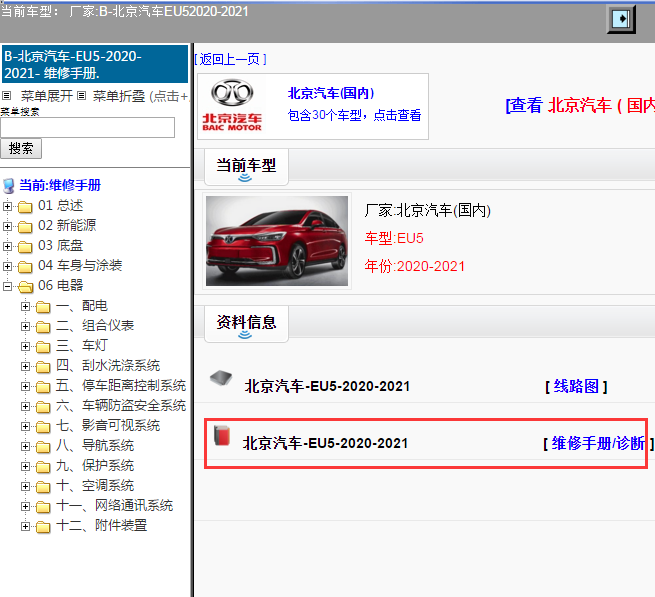Click folder icon of 五、停车距离控制系统
Image resolution: width=655 pixels, height=597 pixels.
coord(43,387)
